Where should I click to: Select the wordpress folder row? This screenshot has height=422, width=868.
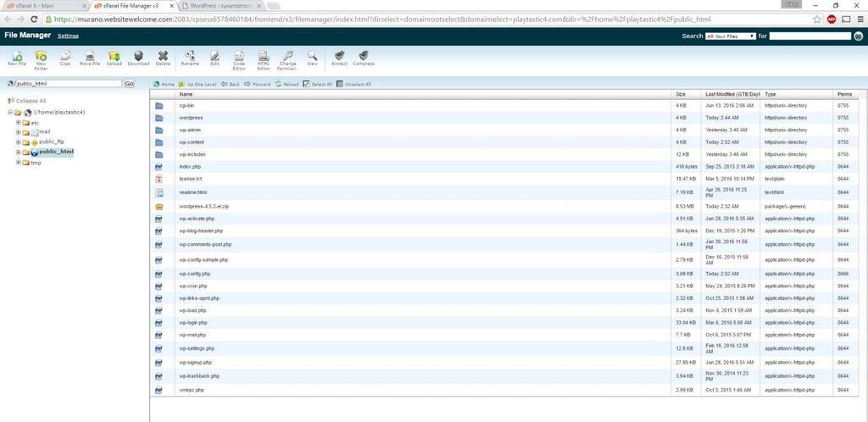point(504,118)
